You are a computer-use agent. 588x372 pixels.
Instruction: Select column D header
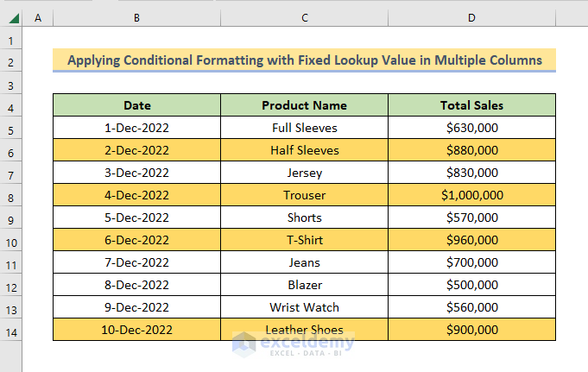(471, 18)
